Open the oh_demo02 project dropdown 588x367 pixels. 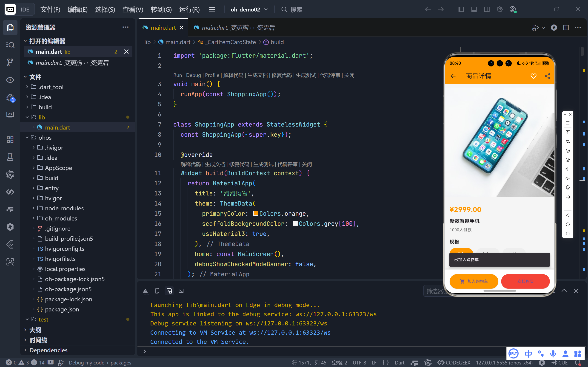coord(249,9)
